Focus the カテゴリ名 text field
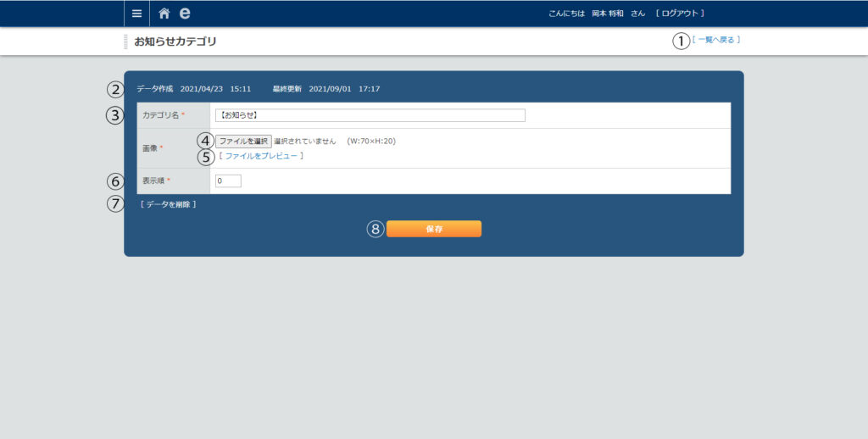The image size is (868, 439). (x=370, y=115)
